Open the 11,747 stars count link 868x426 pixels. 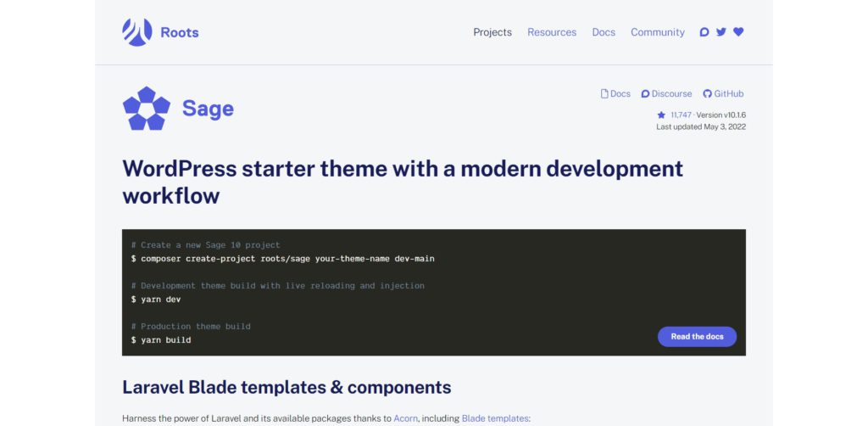click(x=681, y=115)
